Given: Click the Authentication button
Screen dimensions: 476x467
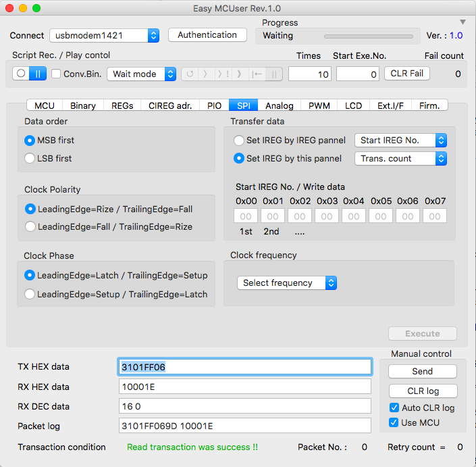Looking at the screenshot, I should pos(207,35).
